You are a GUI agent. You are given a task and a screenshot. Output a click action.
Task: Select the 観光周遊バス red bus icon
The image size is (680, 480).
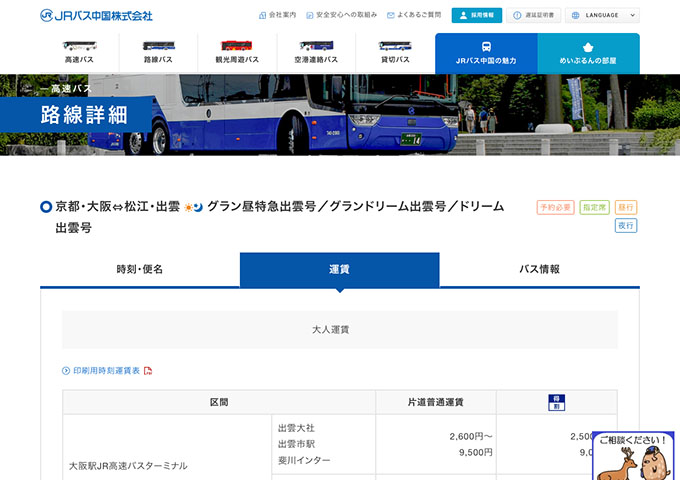tap(237, 46)
